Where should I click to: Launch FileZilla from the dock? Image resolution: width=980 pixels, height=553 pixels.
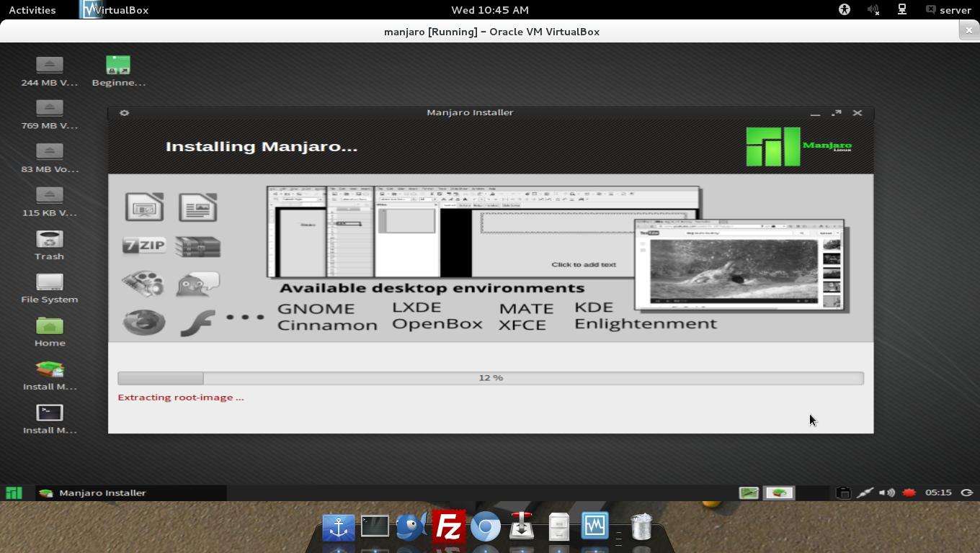pyautogui.click(x=448, y=527)
